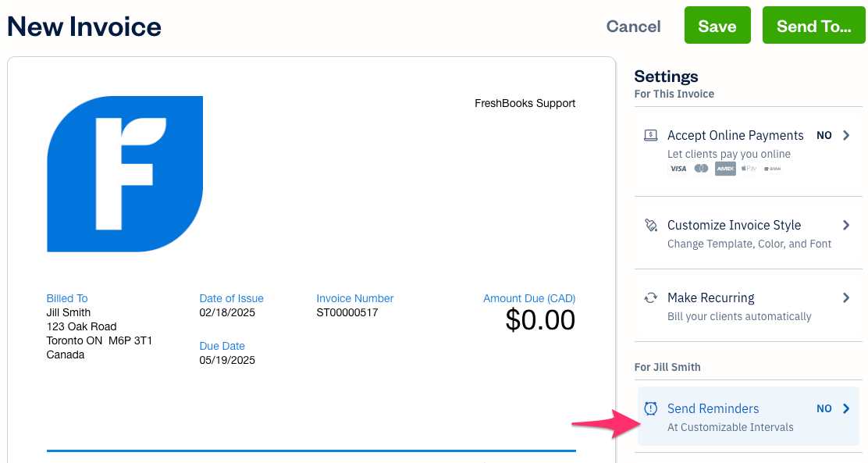Click the Mastercard payment icon

click(x=702, y=169)
